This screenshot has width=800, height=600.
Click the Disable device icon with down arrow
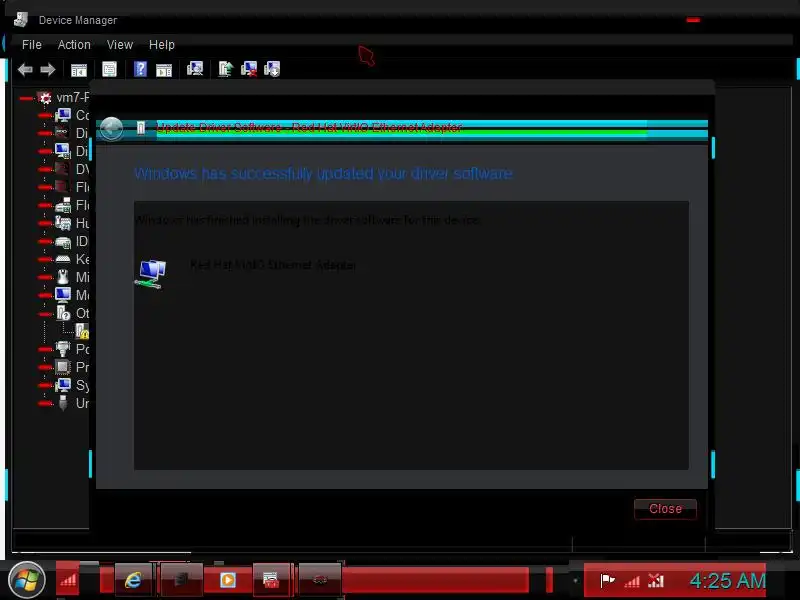pos(272,69)
